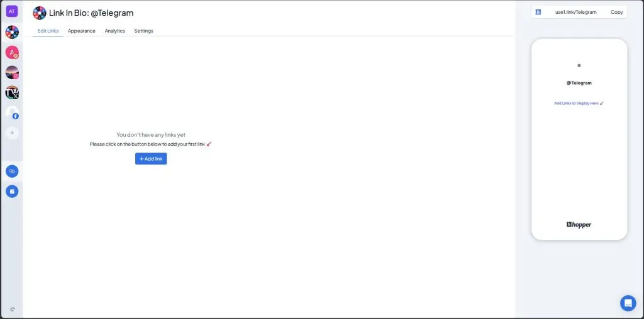Go to the Settings tab
Image resolution: width=644 pixels, height=319 pixels.
[144, 31]
